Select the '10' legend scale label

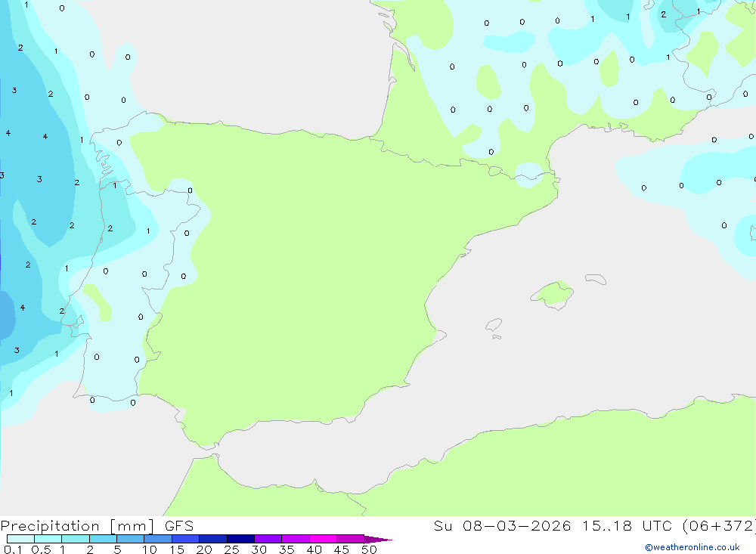pos(150,549)
